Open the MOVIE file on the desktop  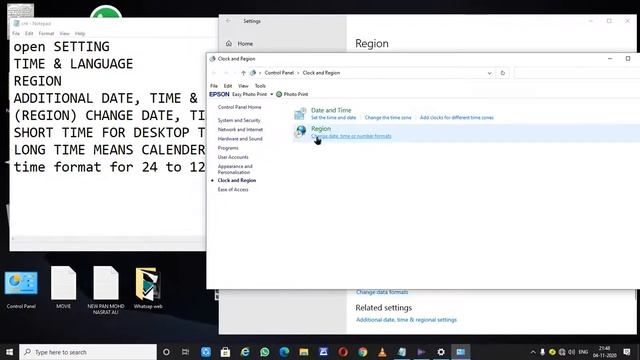click(63, 288)
